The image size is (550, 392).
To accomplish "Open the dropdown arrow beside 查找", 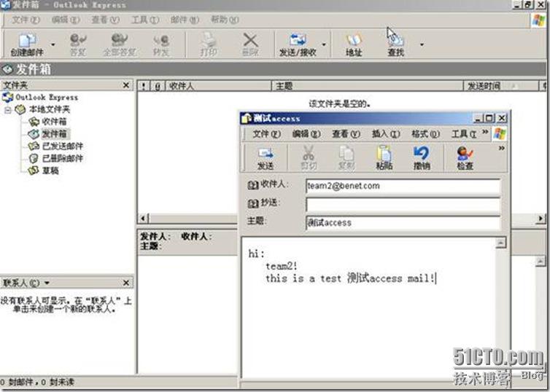I will 422,44.
